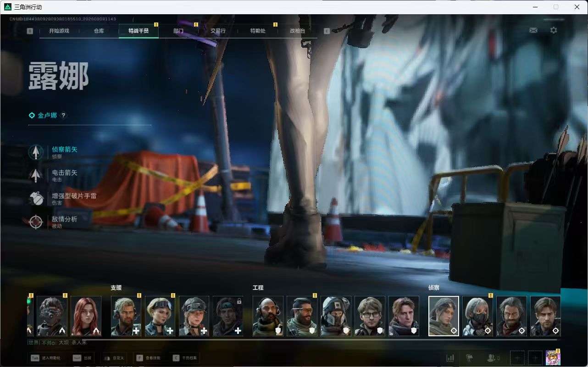This screenshot has width=588, height=367.
Task: Pick the helmeted female support operator
Action: (194, 316)
